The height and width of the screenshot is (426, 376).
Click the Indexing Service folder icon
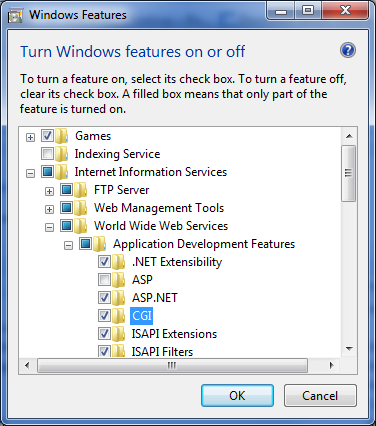(62, 154)
